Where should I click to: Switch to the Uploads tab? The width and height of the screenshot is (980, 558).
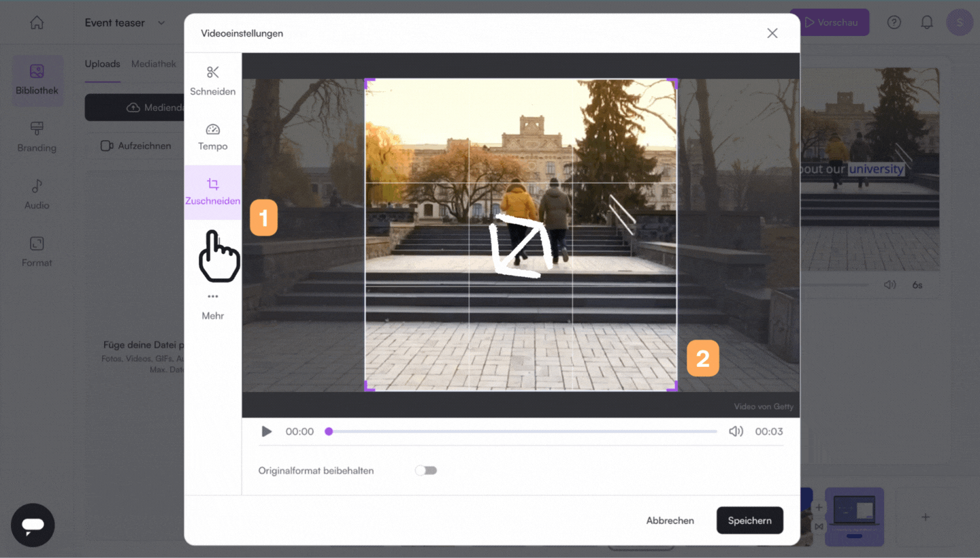point(102,64)
